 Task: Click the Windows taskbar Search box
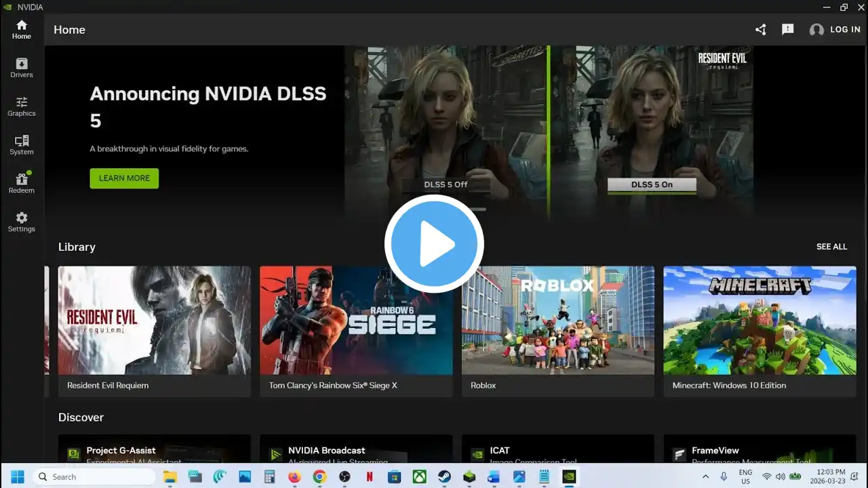point(94,476)
